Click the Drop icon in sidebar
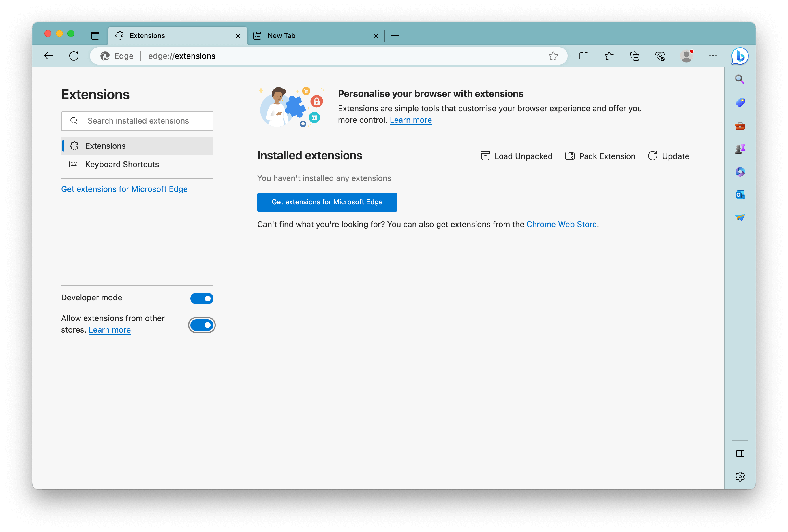 (x=740, y=219)
